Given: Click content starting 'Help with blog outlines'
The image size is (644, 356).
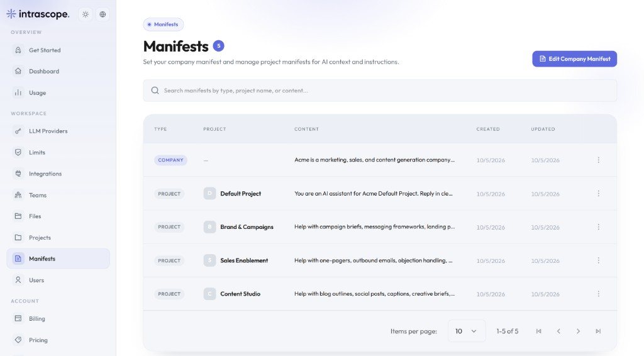Looking at the screenshot, I should 374,294.
